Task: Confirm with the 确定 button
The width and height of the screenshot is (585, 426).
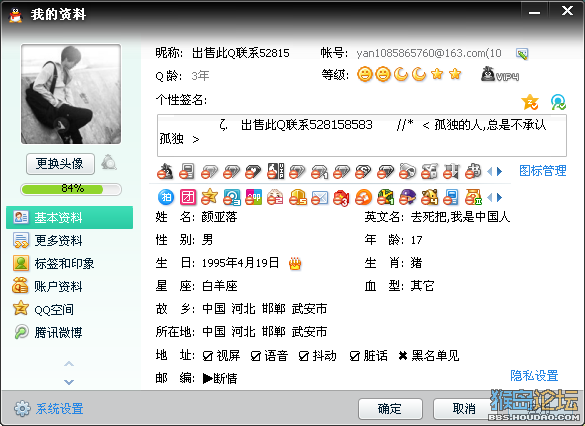Action: coord(390,409)
